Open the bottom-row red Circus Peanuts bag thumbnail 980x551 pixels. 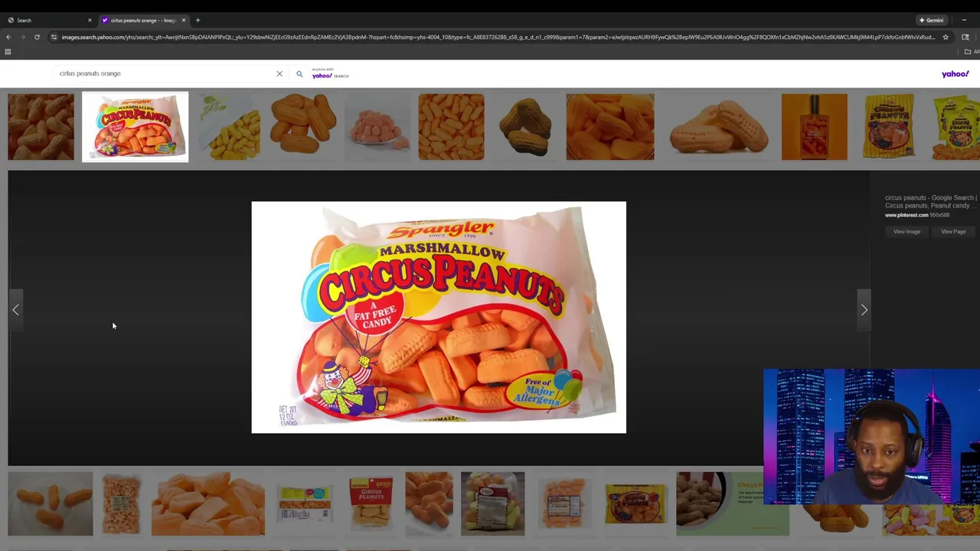coord(371,504)
